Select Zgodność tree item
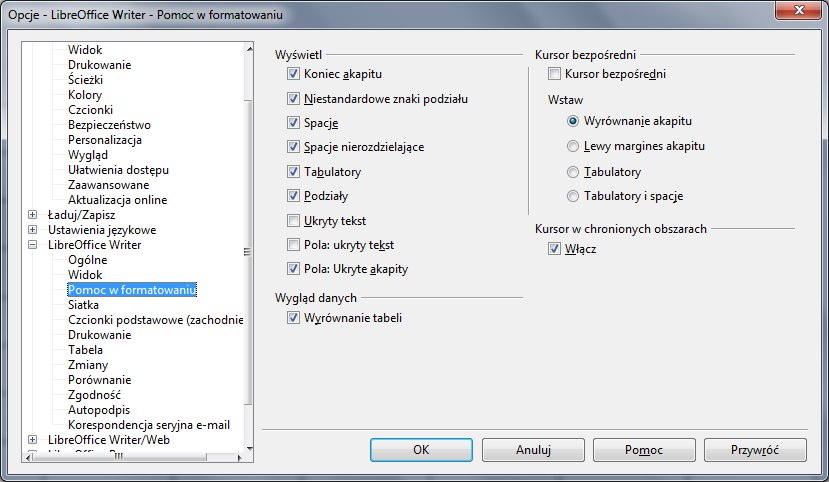The height and width of the screenshot is (482, 829). (94, 395)
